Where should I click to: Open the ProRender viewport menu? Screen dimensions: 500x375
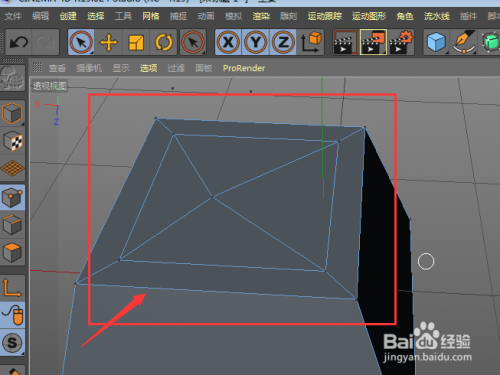coord(244,68)
